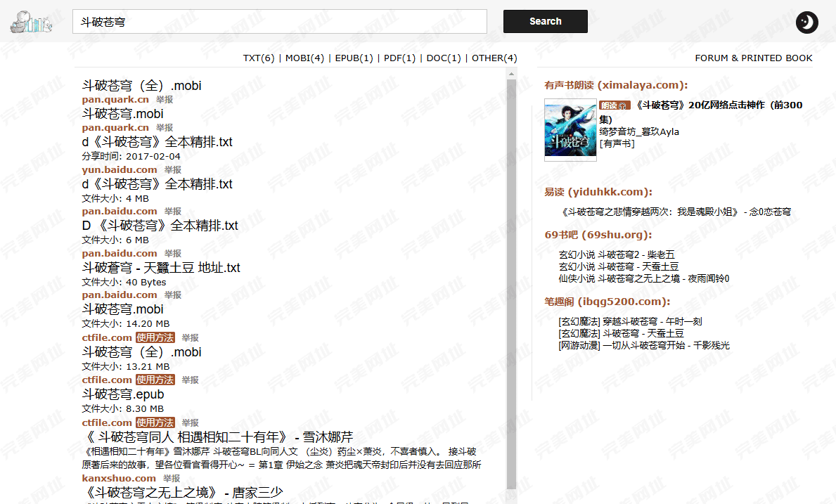Click the site logo icon
The height and width of the screenshot is (504, 836).
tap(31, 22)
